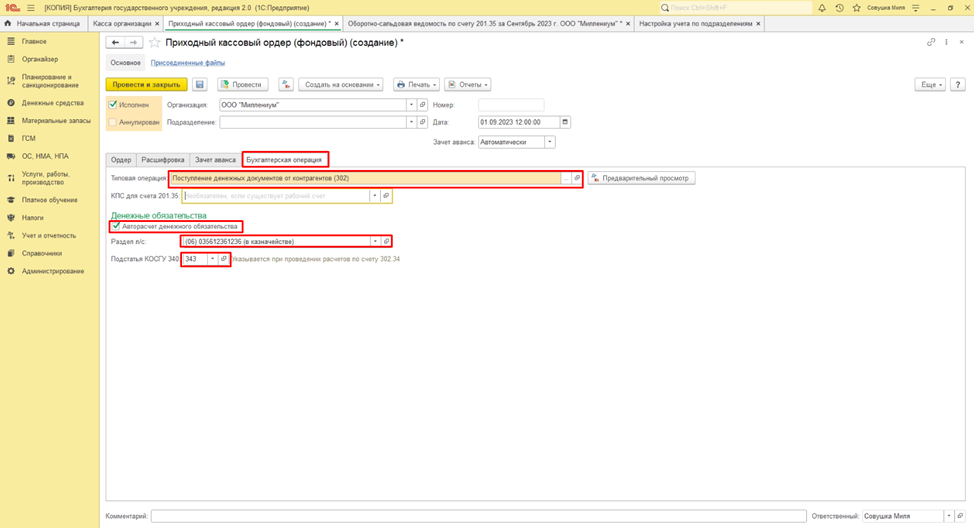Click the notifications bell icon
This screenshot has height=528, width=974.
point(822,8)
